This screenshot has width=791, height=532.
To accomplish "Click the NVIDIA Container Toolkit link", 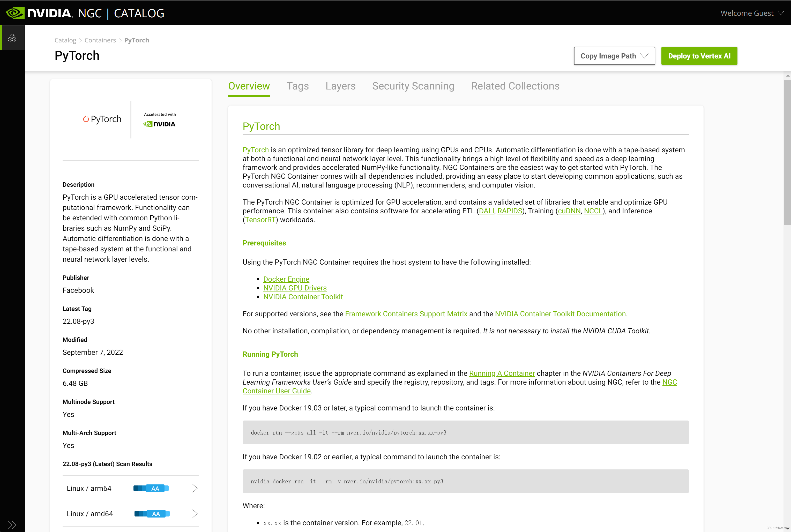I will pos(303,297).
